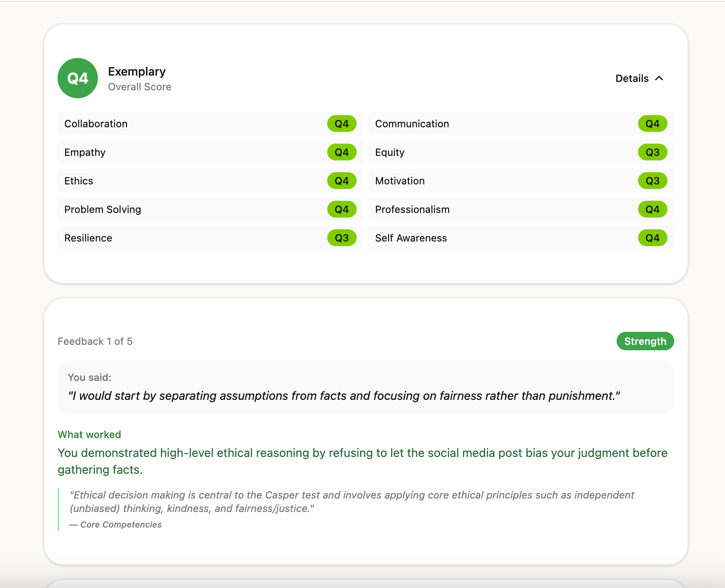The height and width of the screenshot is (588, 725).
Task: Select the Q4 badge for Empathy
Action: (x=342, y=152)
